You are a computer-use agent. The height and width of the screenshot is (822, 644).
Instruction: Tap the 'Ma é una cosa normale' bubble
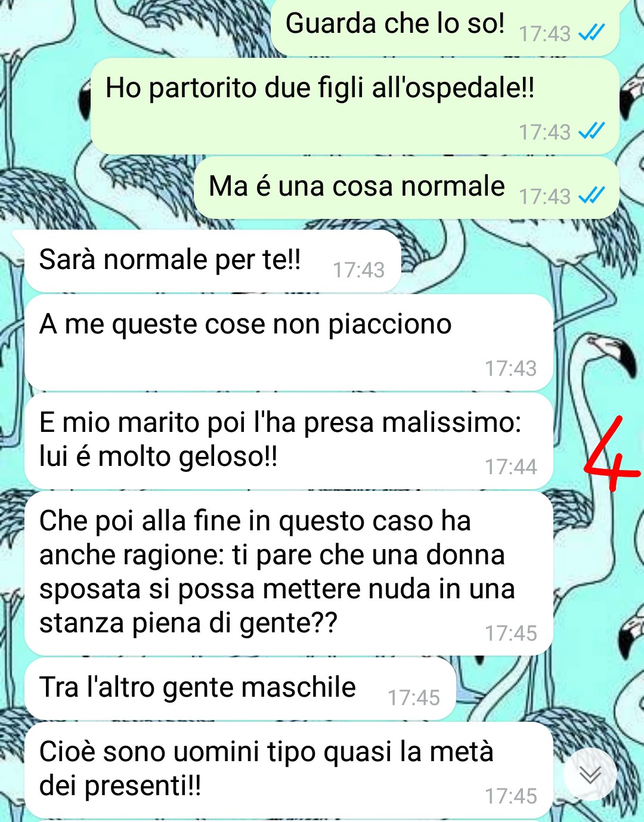[407, 188]
